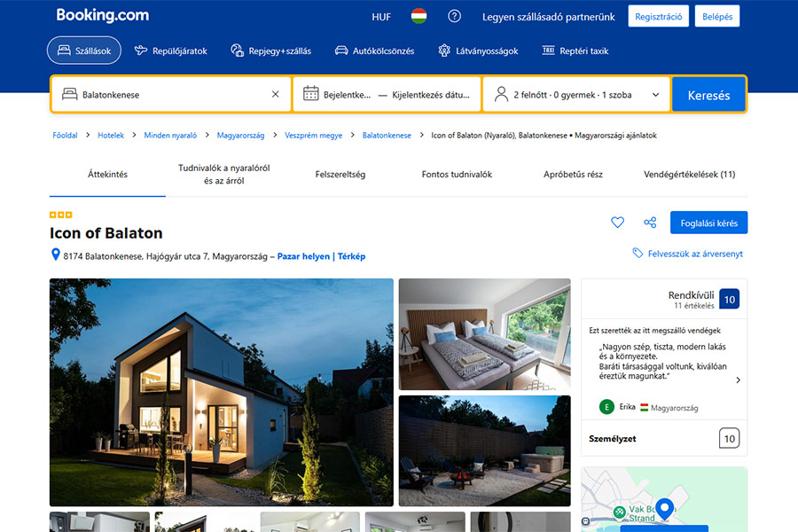Image resolution: width=798 pixels, height=532 pixels.
Task: Click the Balatonkenese destination input field
Action: tap(168, 94)
